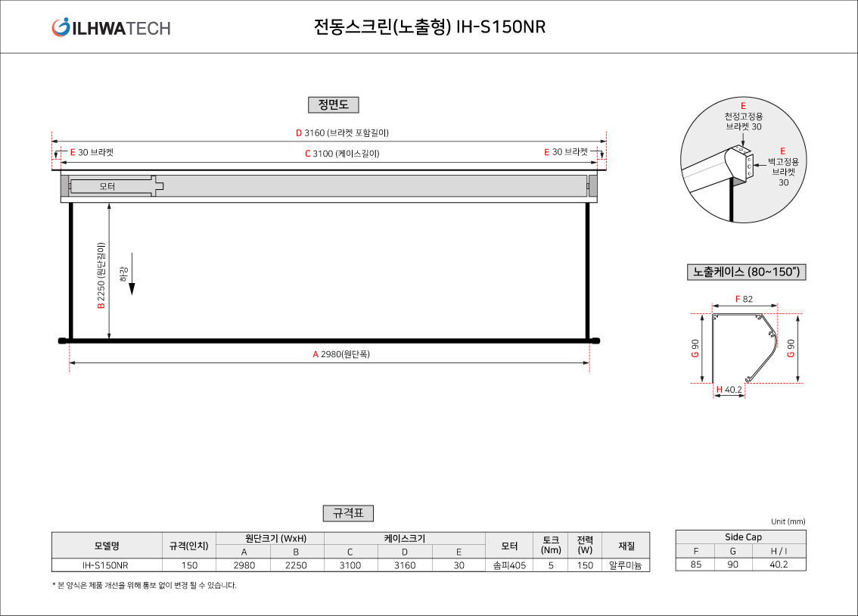This screenshot has height=616, width=858.
Task: Click the right E 30 브라켓 label
Action: pos(566,152)
